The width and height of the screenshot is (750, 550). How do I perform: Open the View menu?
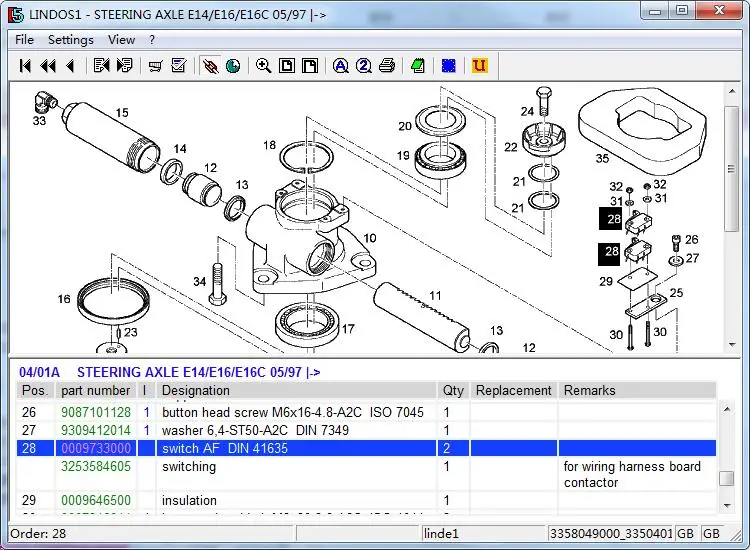pos(121,40)
